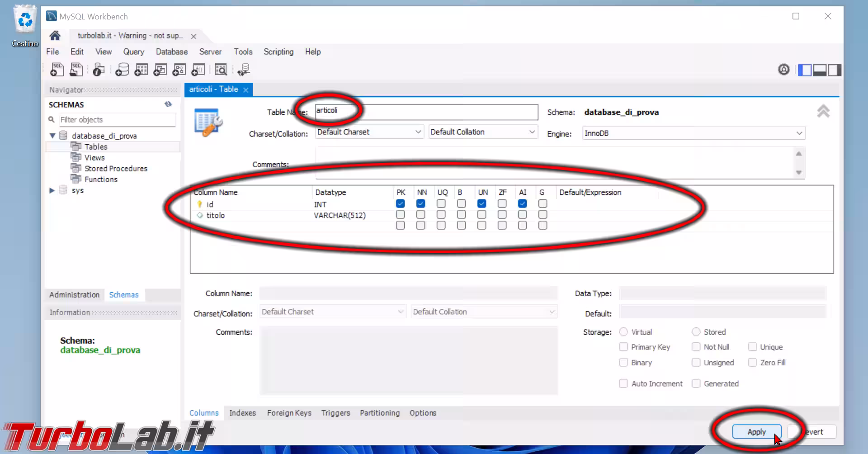The width and height of the screenshot is (868, 454).
Task: Click the create new schema icon
Action: (x=122, y=70)
